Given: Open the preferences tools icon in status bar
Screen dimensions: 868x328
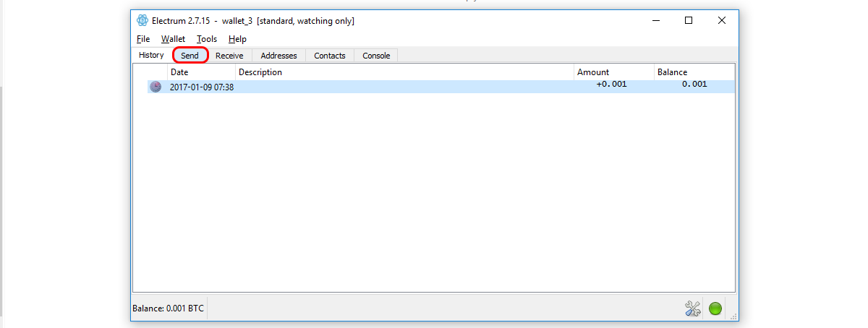Looking at the screenshot, I should (693, 309).
